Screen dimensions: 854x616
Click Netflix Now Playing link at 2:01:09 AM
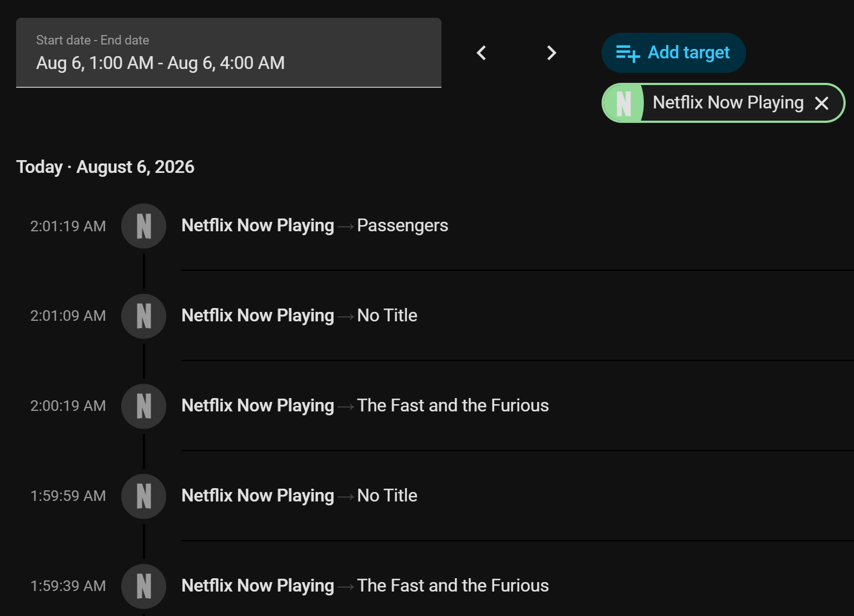(257, 316)
